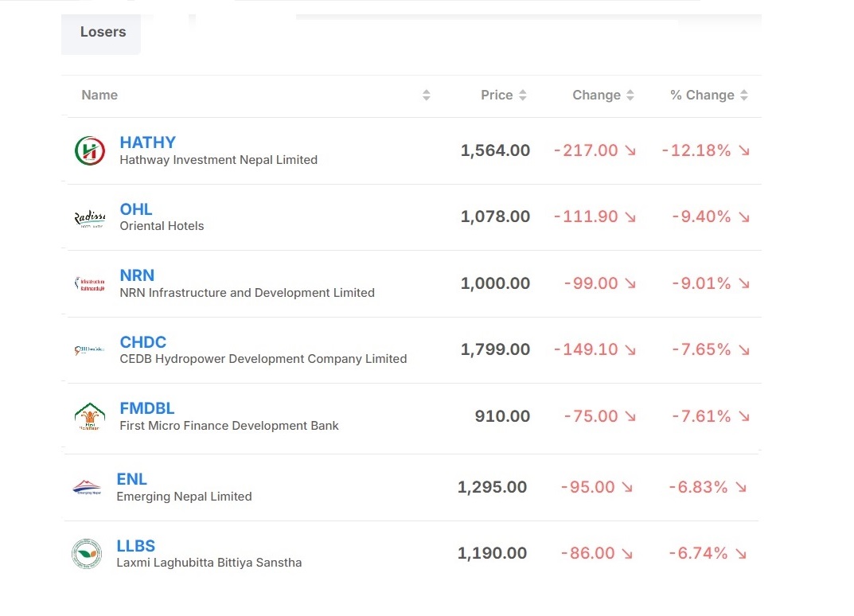The image size is (854, 616).
Task: Click the Oriental Hotels Radisson logo
Action: pos(90,218)
